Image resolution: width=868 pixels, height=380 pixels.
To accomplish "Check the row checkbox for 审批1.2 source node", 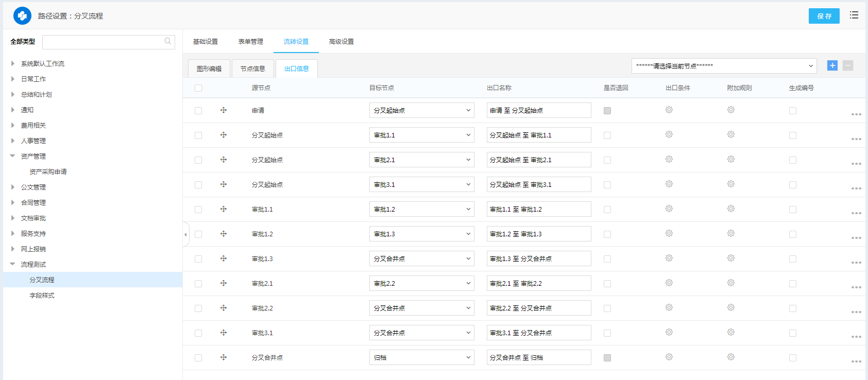I will point(198,234).
